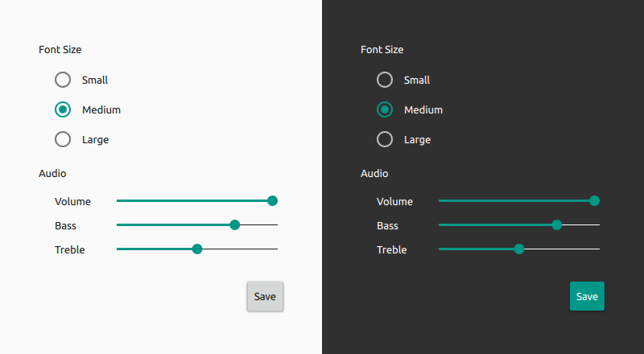Click the Small label in dark panel

point(417,80)
